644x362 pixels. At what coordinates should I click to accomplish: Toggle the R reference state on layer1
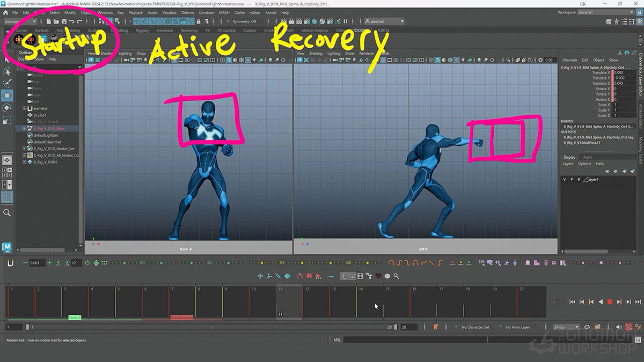[x=579, y=180]
